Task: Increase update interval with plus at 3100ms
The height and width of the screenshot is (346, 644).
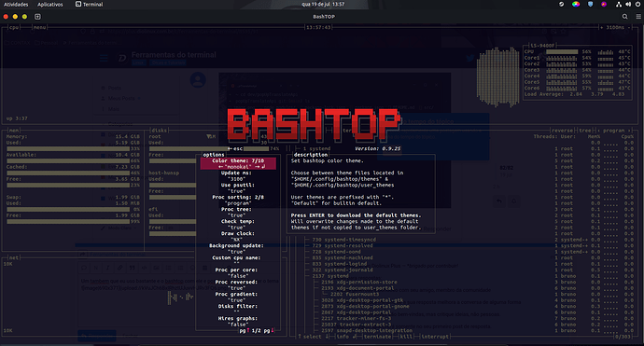Action: tap(602, 27)
